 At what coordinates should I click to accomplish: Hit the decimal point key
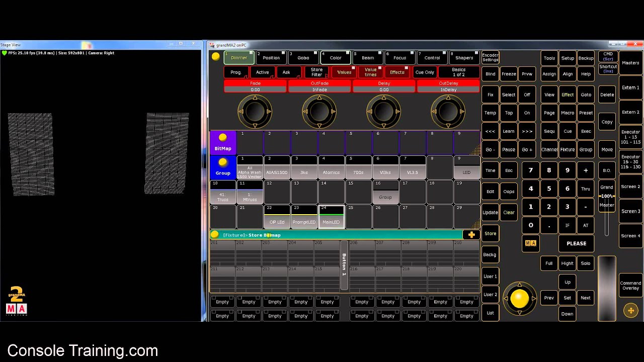(x=549, y=225)
